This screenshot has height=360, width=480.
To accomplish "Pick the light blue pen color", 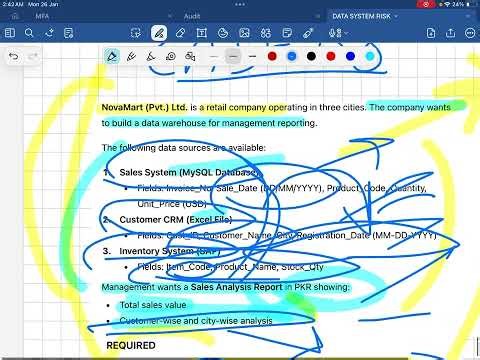I will point(292,56).
